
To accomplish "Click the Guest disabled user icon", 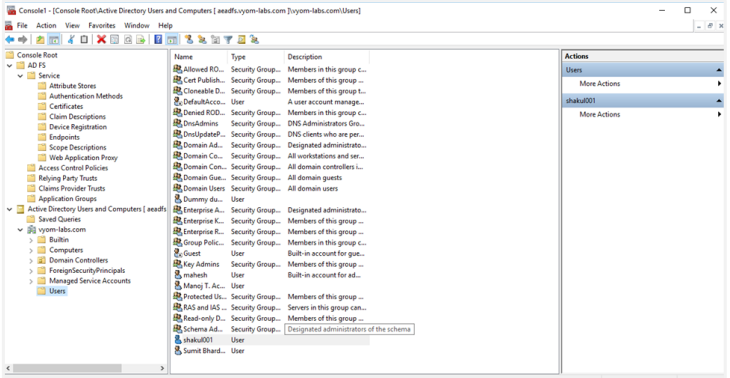I will click(178, 253).
